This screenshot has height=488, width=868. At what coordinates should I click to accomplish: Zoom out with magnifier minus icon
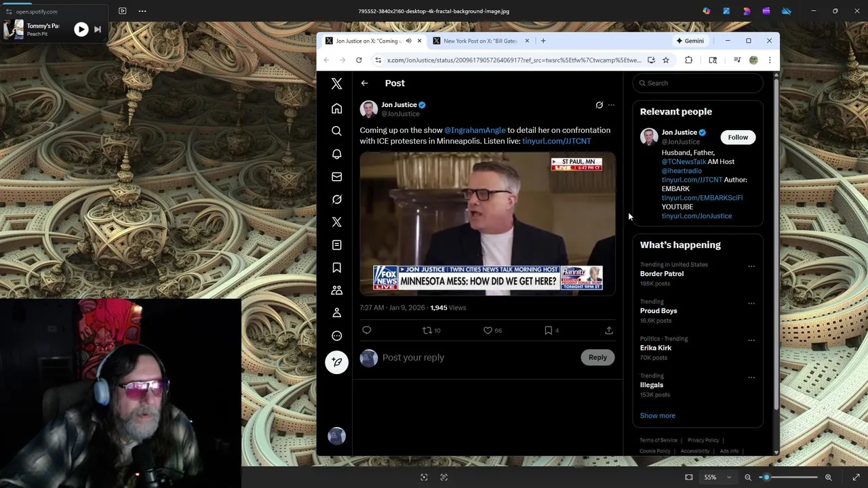[748, 477]
